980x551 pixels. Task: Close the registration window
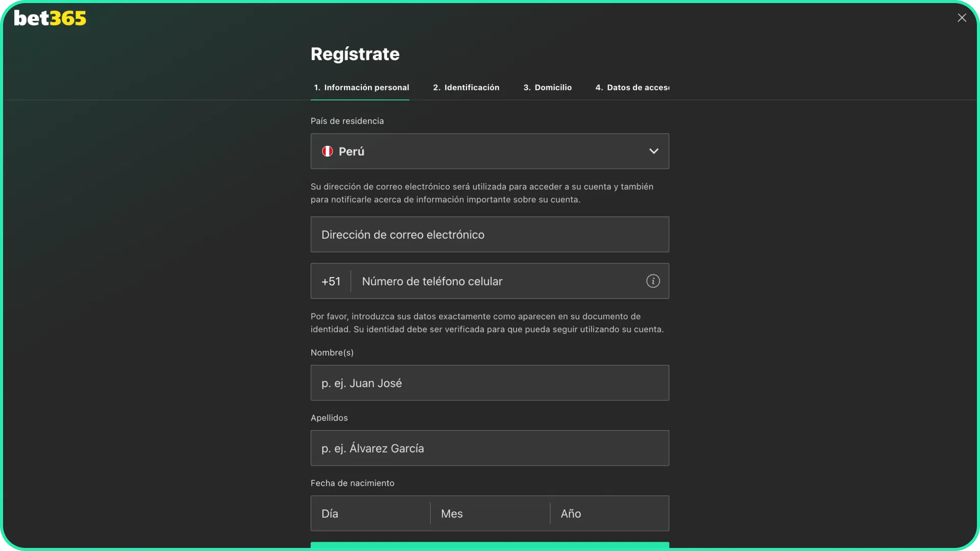click(962, 17)
